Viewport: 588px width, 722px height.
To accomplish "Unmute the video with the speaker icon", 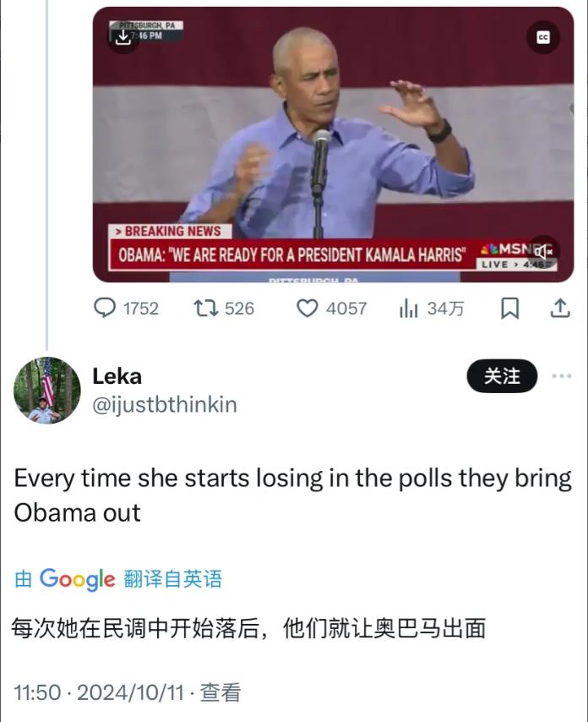I will point(543,251).
